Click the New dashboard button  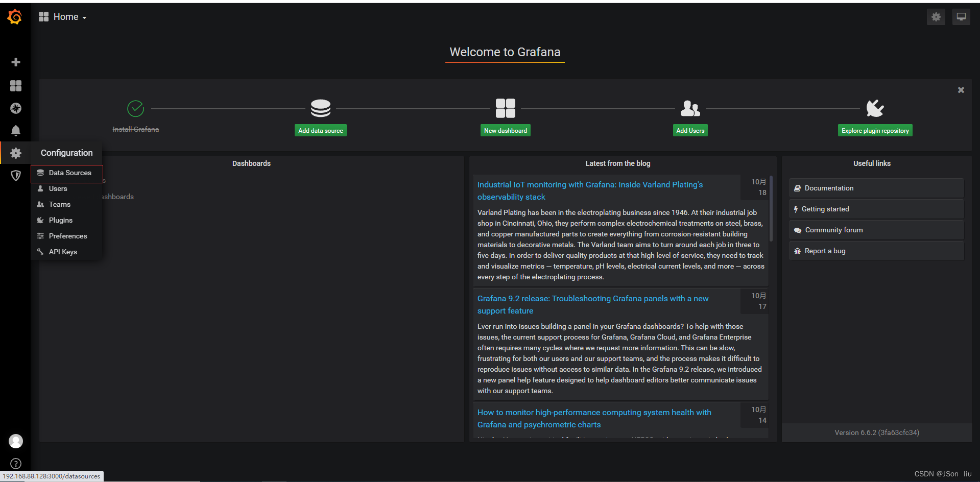pos(506,131)
